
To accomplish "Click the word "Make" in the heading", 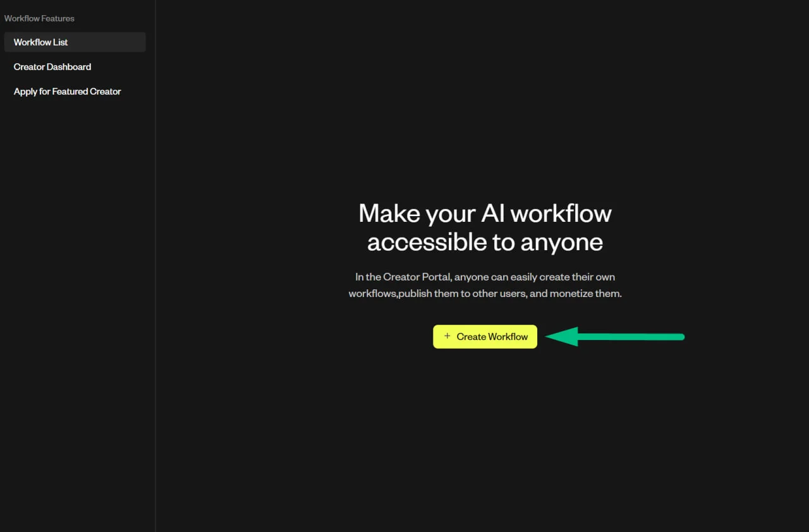I will pyautogui.click(x=389, y=214).
